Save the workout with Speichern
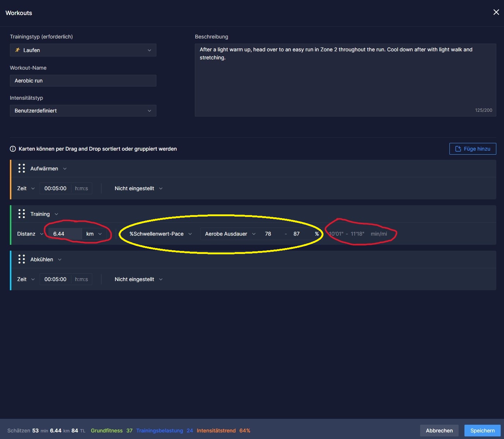Viewport: 504px width, 439px height. pyautogui.click(x=482, y=431)
